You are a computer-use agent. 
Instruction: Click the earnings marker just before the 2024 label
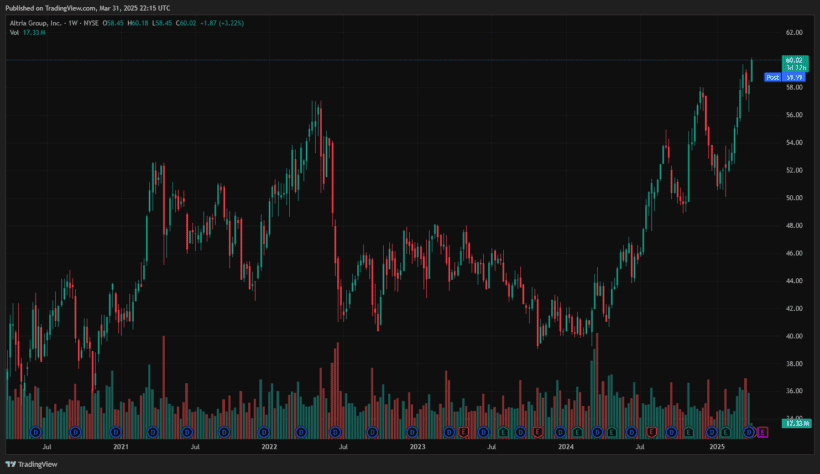click(538, 431)
